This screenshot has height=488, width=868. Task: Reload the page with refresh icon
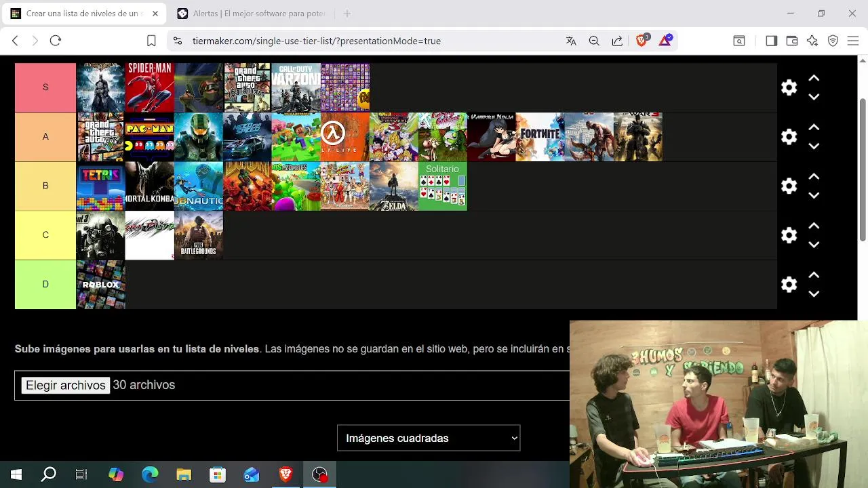tap(56, 41)
